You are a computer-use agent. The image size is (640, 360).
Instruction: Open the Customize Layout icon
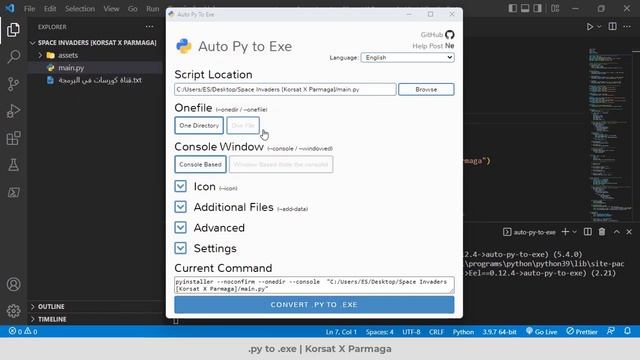pos(555,8)
